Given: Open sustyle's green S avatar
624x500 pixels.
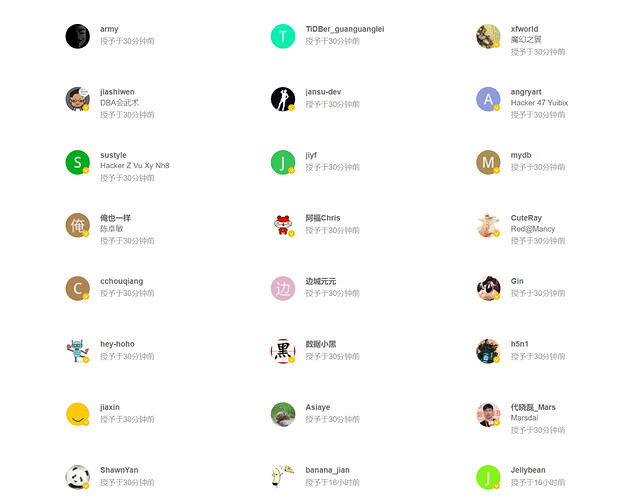Looking at the screenshot, I should 78,162.
